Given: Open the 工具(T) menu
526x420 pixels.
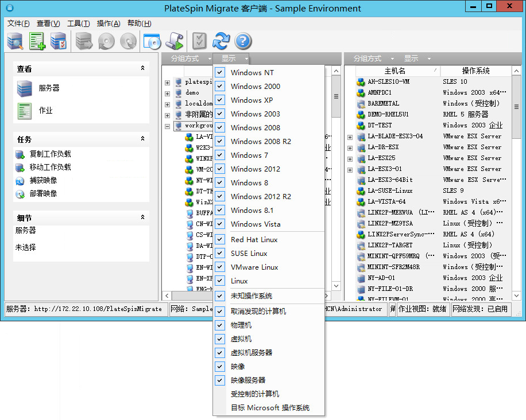Looking at the screenshot, I should 78,24.
